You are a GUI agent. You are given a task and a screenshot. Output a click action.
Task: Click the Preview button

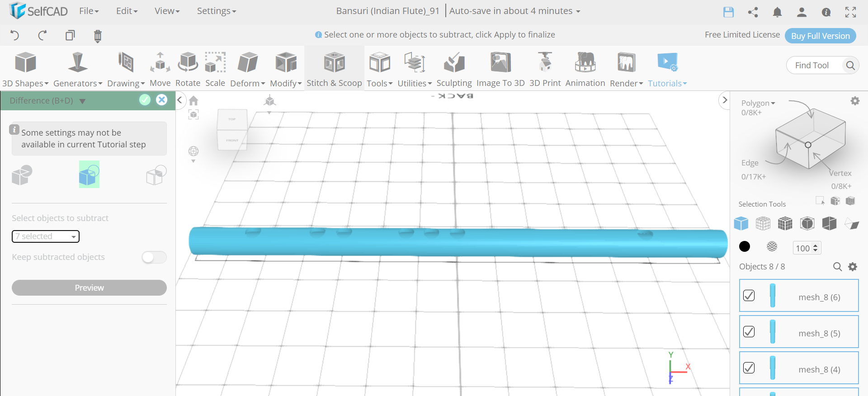tap(89, 288)
